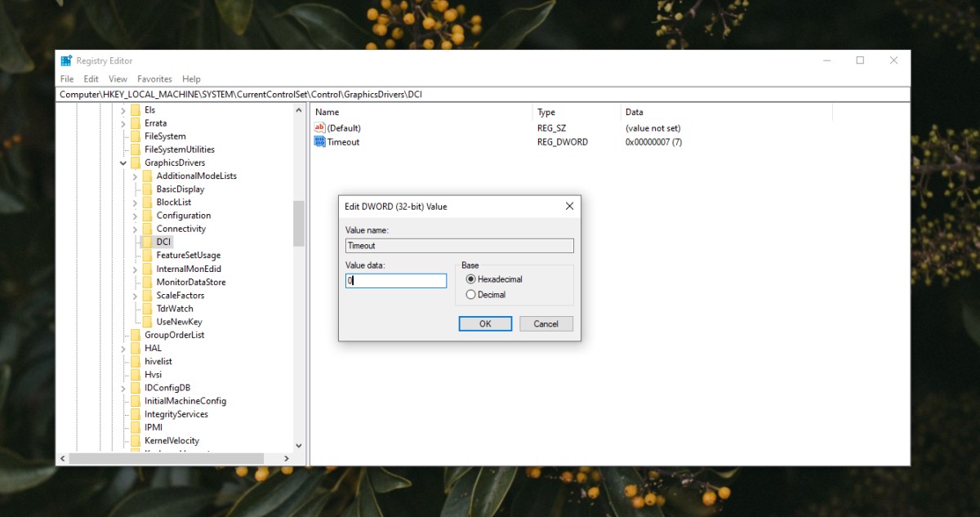
Task: Select the Configuration key folder icon
Action: coord(147,215)
